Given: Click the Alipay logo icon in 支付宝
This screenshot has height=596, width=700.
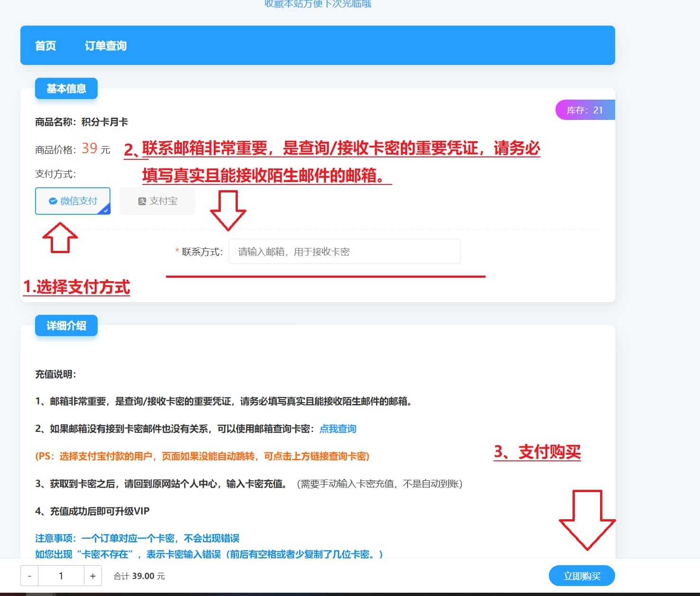Looking at the screenshot, I should 142,201.
